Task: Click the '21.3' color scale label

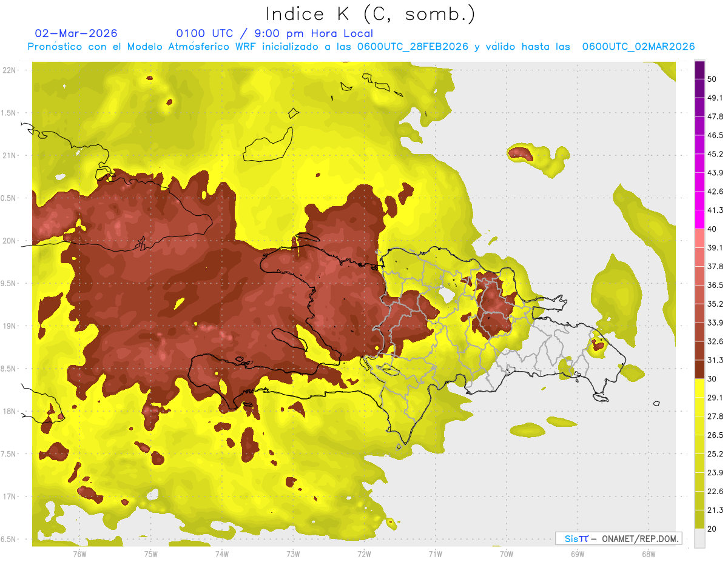Action: pyautogui.click(x=715, y=510)
